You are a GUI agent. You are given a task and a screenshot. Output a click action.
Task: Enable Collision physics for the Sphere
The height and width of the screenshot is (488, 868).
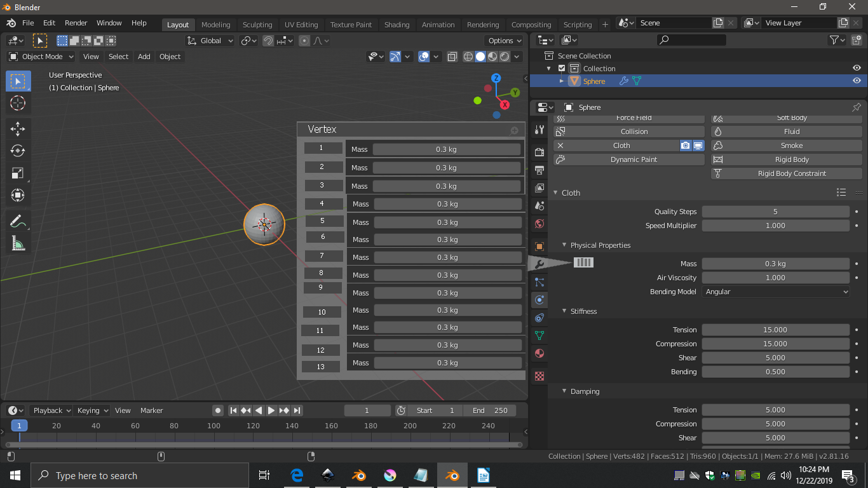click(629, 132)
